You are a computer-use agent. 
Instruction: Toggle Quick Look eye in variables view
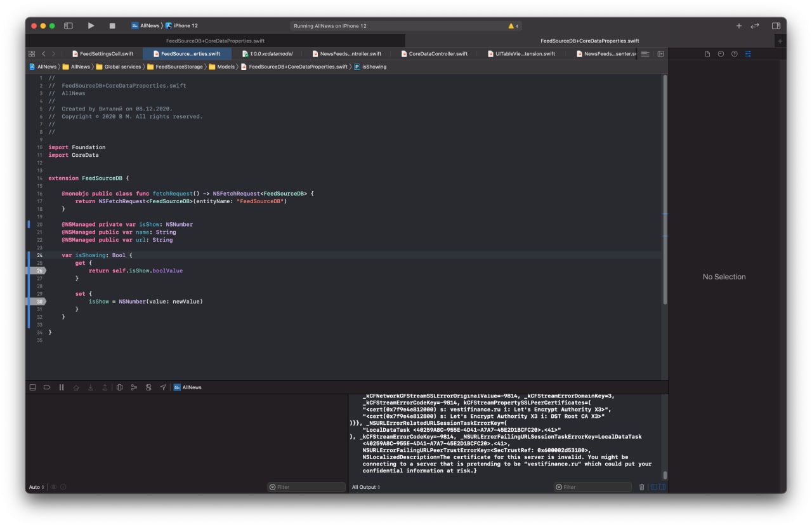(54, 487)
